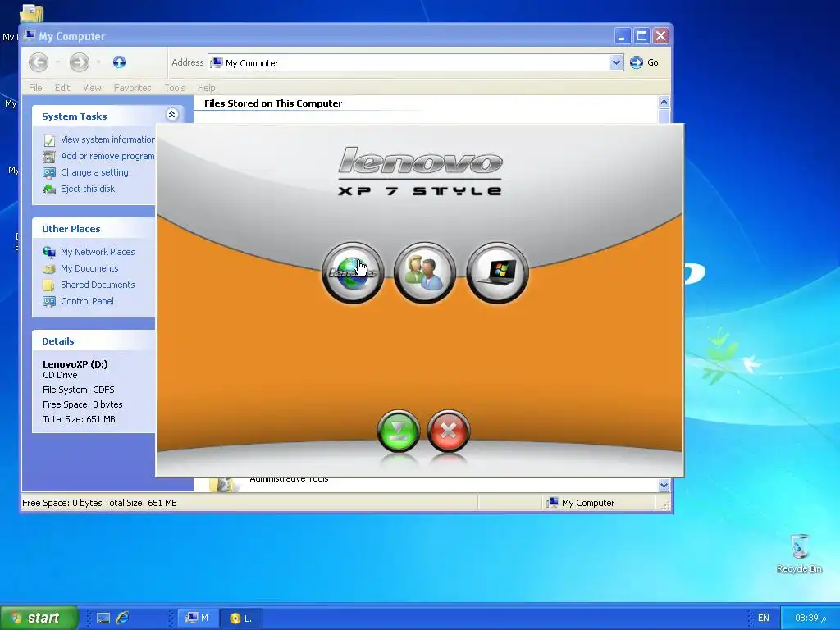Click the Control Panel sidebar icon
This screenshot has height=630, width=840.
pos(49,301)
